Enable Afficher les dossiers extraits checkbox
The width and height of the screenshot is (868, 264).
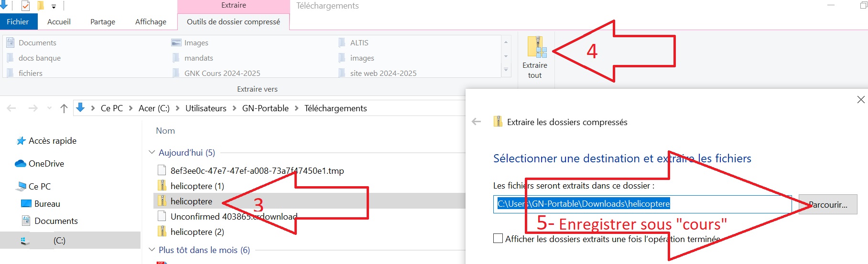[498, 239]
